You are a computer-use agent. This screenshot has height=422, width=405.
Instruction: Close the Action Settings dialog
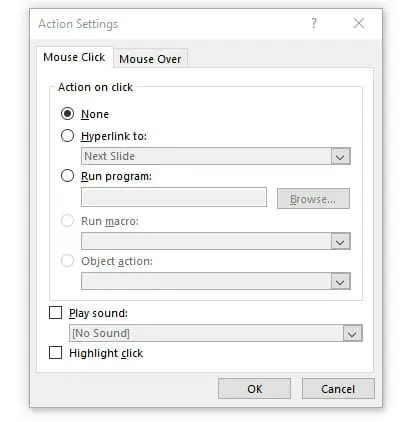point(359,23)
